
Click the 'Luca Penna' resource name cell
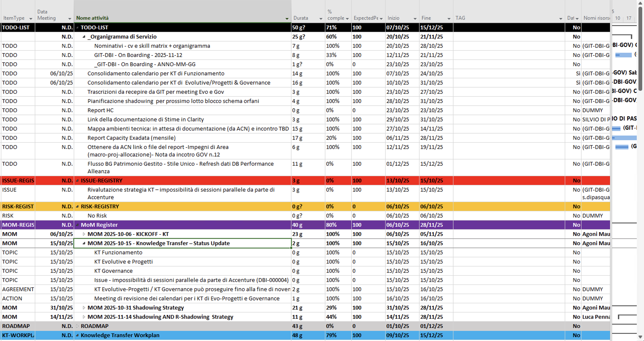point(596,317)
